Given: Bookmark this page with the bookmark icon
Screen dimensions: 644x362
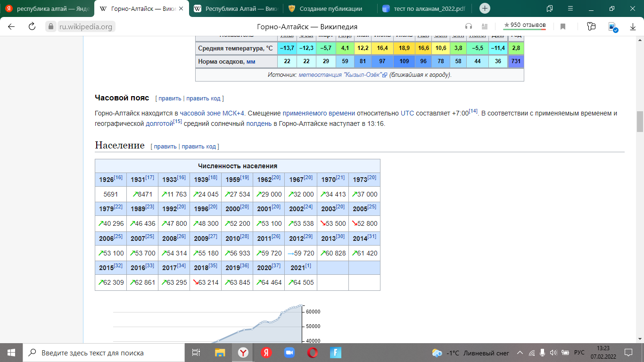Looking at the screenshot, I should click(x=563, y=27).
